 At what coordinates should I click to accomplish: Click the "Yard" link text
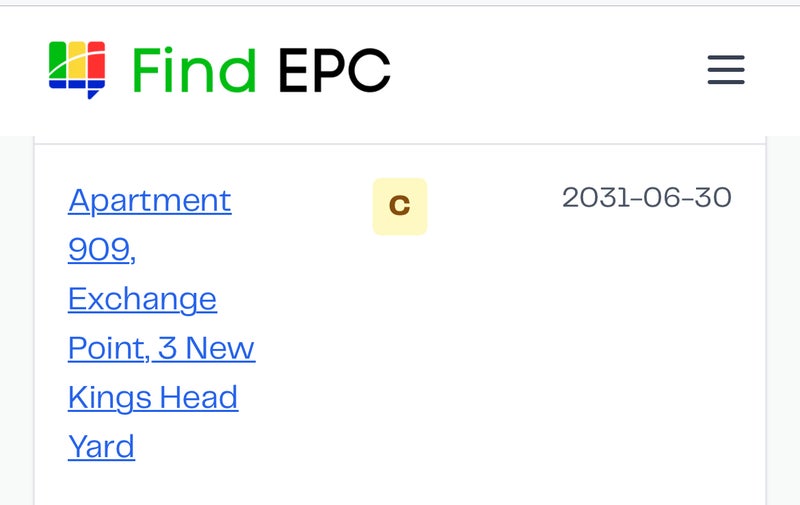(101, 446)
